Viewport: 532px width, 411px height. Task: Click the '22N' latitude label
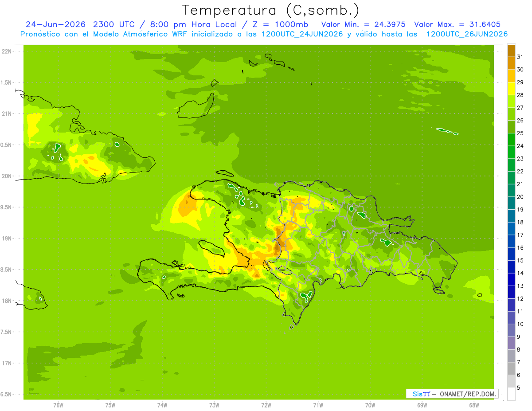point(7,51)
